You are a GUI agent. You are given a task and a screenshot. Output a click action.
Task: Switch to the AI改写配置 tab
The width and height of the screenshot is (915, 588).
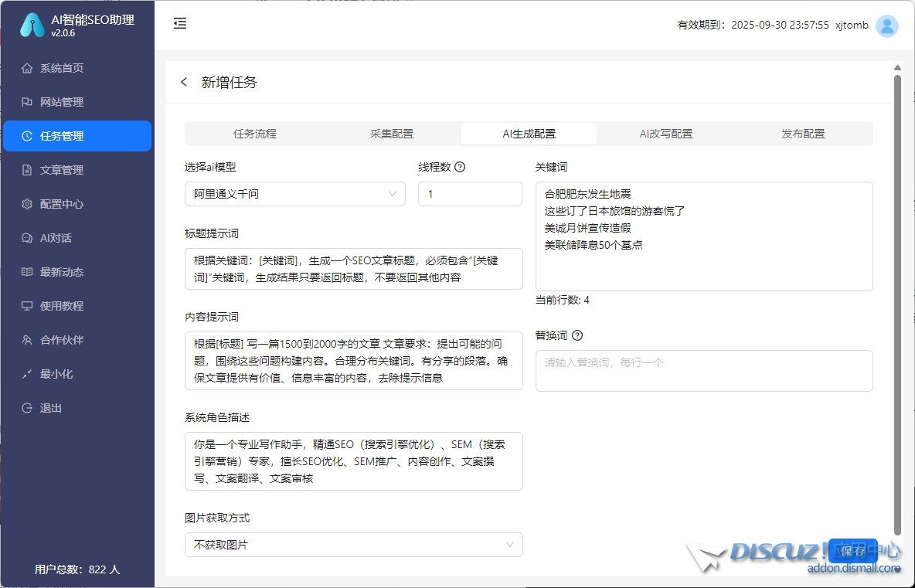pyautogui.click(x=665, y=134)
